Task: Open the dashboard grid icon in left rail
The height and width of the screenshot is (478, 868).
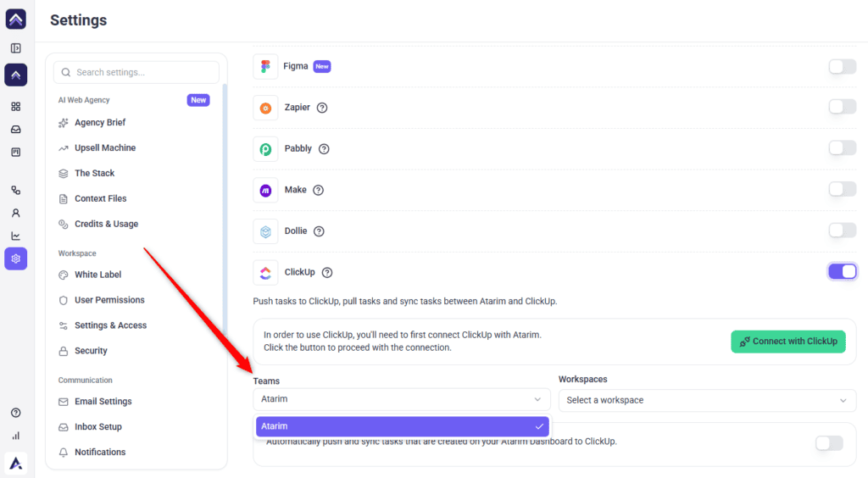Action: [16, 106]
